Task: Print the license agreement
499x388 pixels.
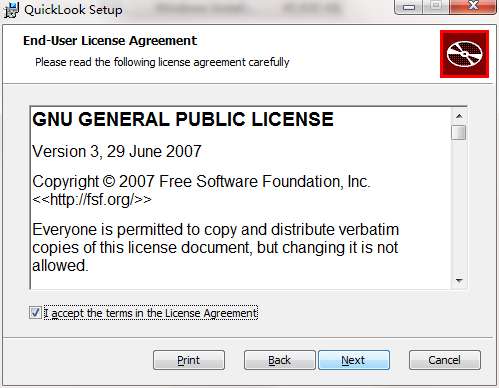Action: pyautogui.click(x=189, y=360)
